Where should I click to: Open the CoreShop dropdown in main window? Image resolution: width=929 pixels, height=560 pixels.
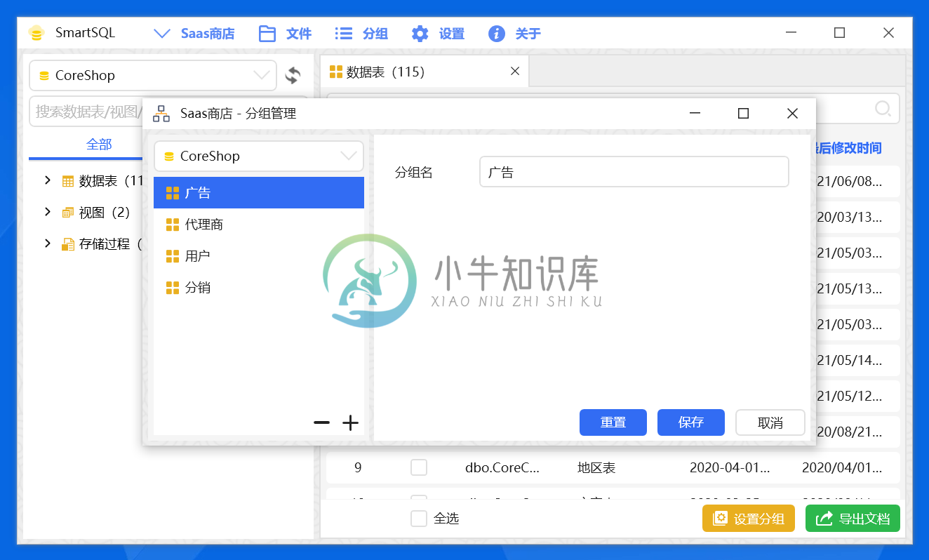click(x=153, y=75)
